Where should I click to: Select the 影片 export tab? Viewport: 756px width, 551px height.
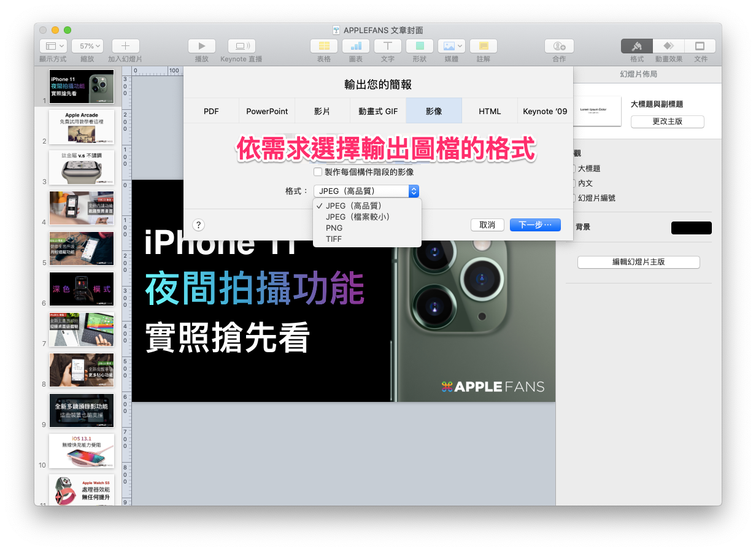tap(322, 111)
